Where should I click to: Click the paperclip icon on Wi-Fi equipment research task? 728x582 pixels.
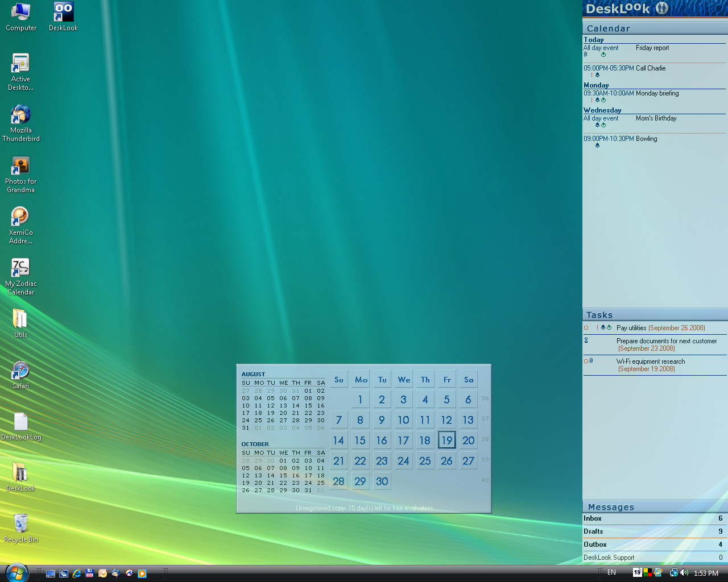(591, 361)
